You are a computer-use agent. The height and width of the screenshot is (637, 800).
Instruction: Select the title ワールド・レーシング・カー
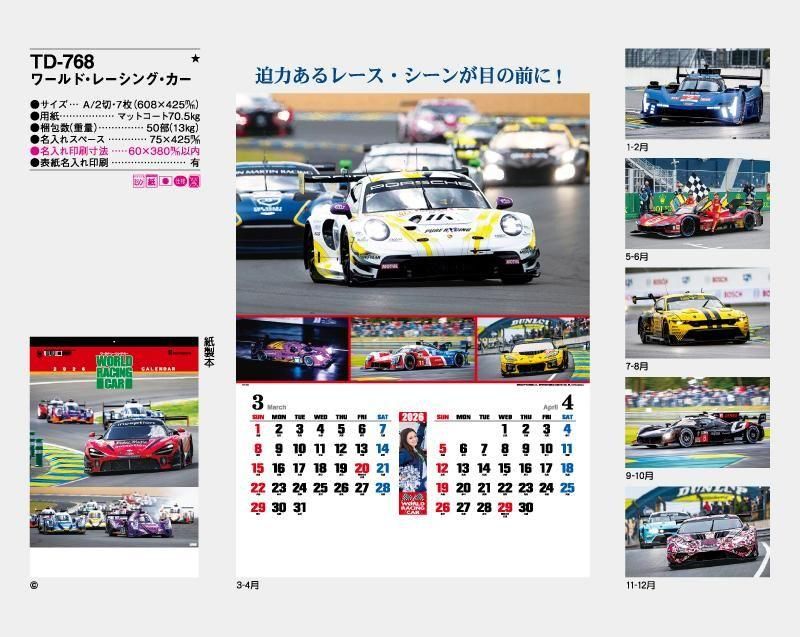tap(111, 80)
